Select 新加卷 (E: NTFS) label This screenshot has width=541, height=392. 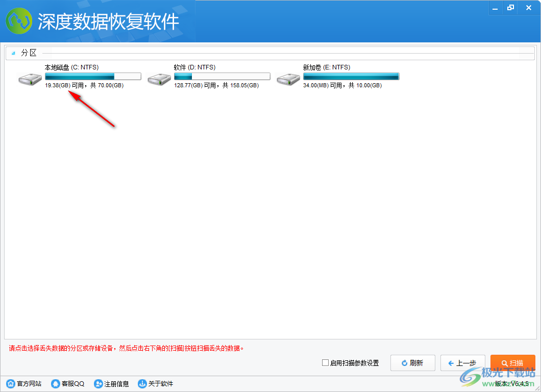(327, 67)
